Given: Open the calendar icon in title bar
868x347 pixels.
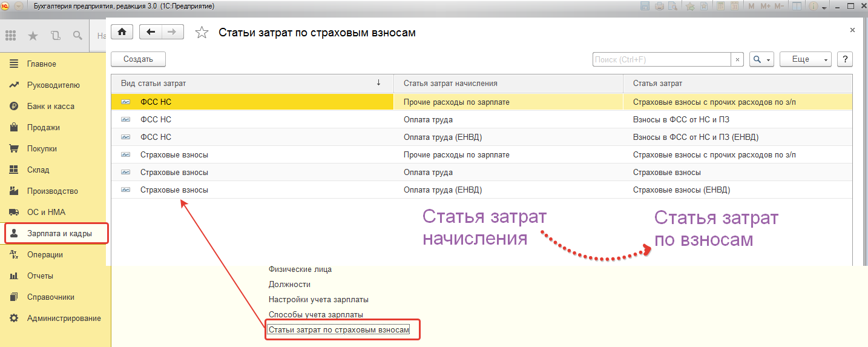Looking at the screenshot, I should 734,6.
